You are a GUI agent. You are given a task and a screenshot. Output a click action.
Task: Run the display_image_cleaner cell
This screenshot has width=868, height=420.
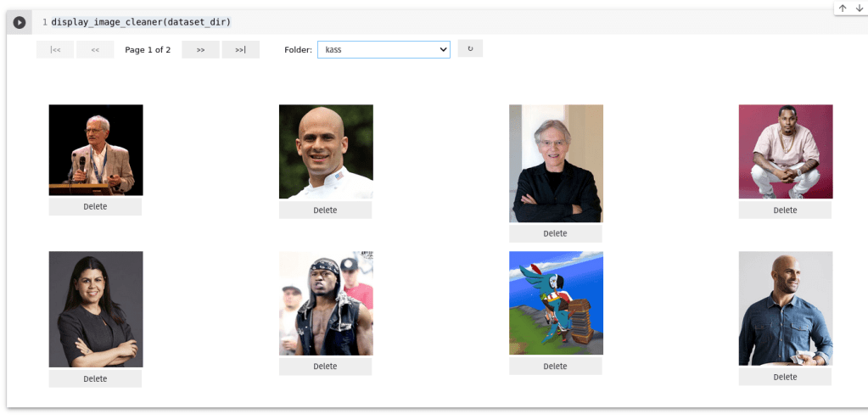(x=20, y=23)
